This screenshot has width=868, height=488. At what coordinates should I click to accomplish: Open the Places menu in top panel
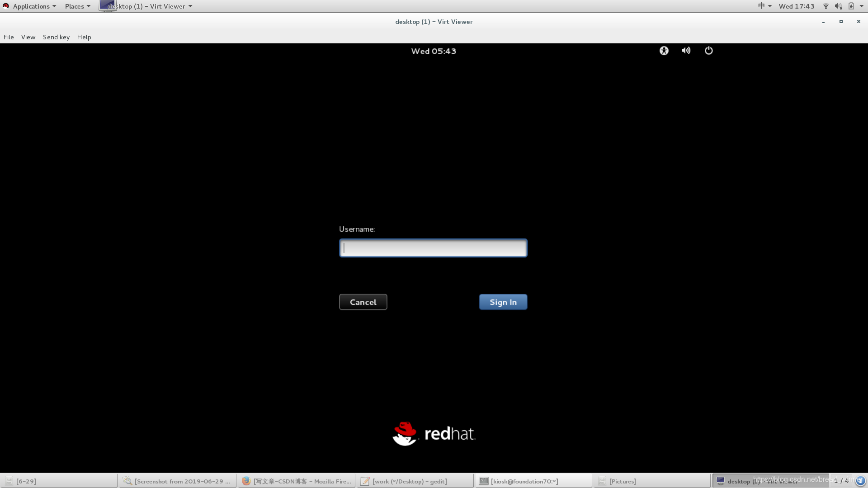click(x=78, y=6)
